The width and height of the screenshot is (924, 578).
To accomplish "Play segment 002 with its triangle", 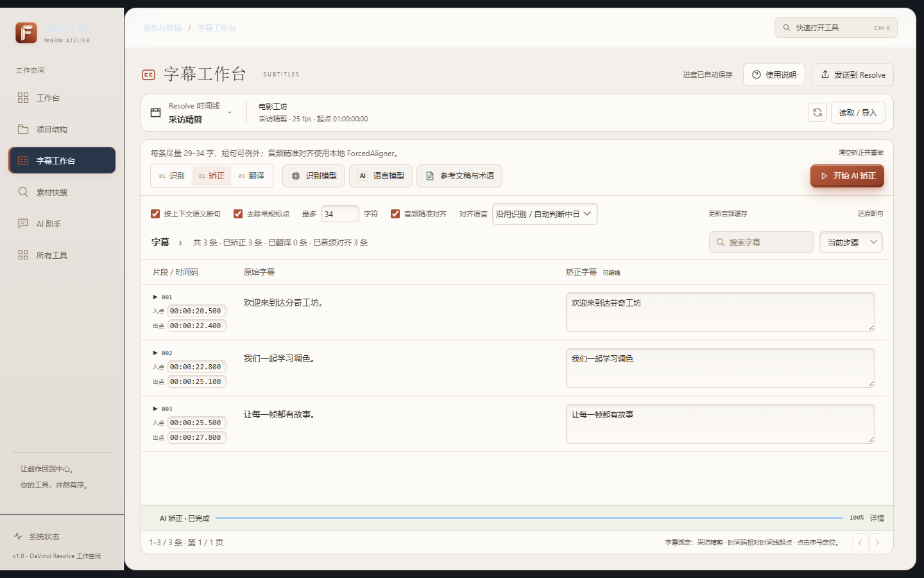I will 155,353.
